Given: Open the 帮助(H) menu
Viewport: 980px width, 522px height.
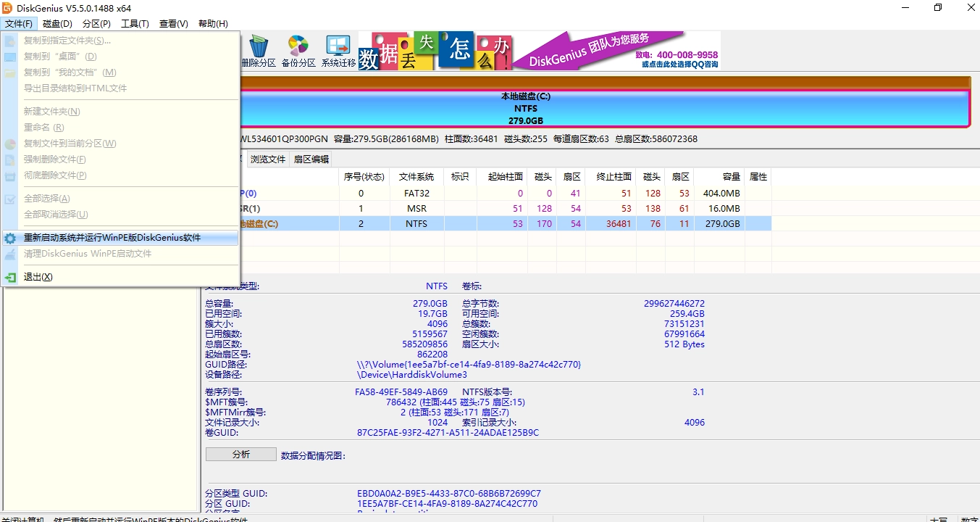Looking at the screenshot, I should [x=212, y=24].
